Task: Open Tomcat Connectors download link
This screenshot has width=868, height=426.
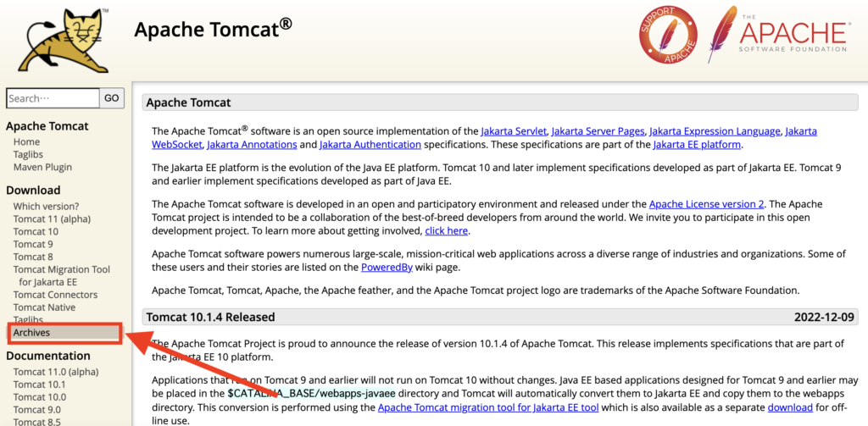Action: (55, 295)
